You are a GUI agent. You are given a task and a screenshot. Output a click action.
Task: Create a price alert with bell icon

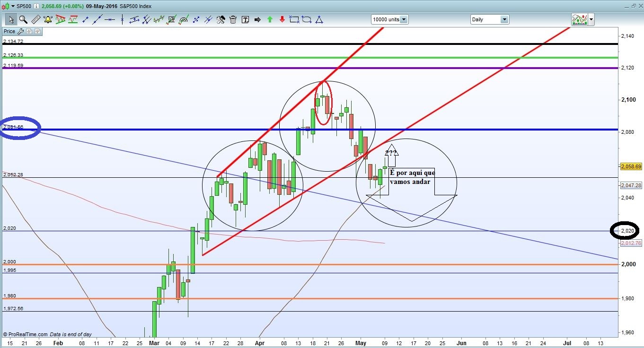(48, 19)
